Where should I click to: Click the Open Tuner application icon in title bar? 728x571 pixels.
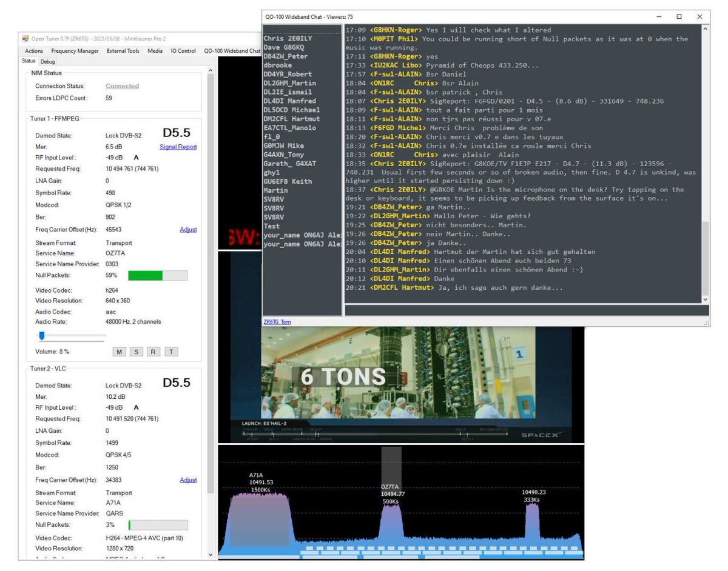pos(27,38)
